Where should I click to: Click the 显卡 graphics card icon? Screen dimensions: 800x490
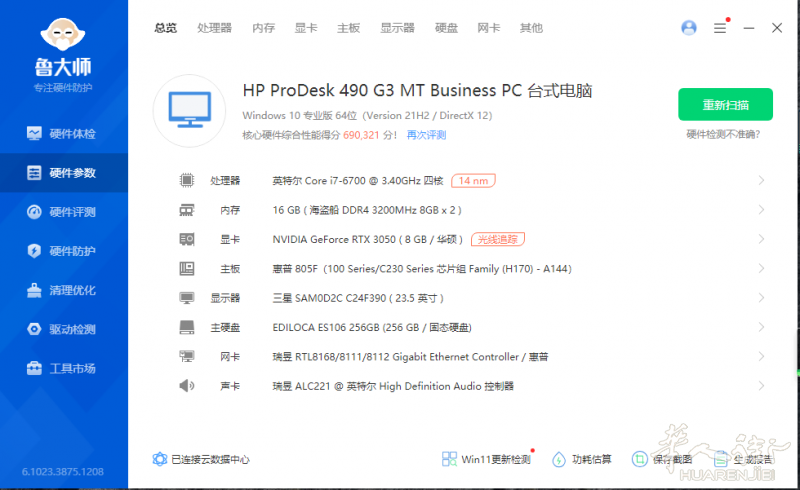tap(187, 239)
